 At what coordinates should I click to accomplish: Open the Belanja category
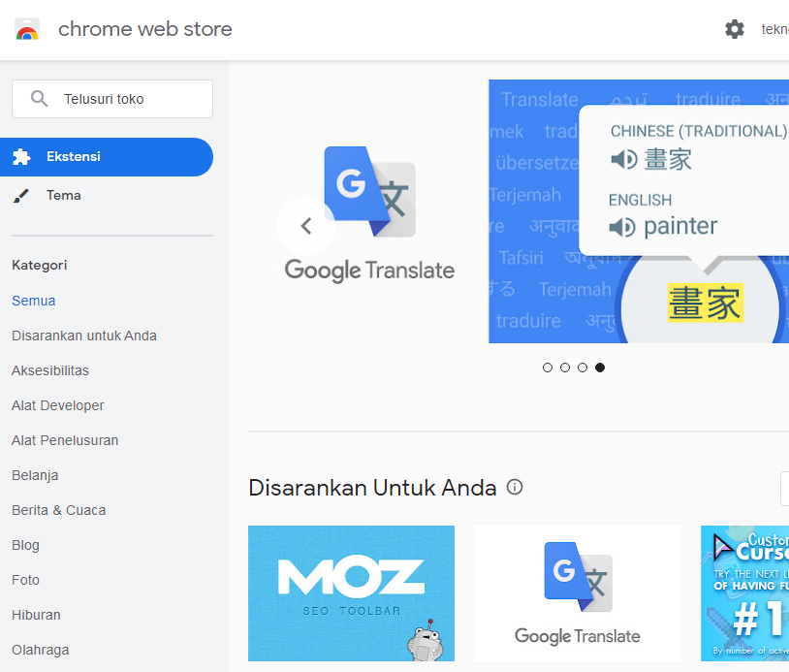(x=35, y=476)
